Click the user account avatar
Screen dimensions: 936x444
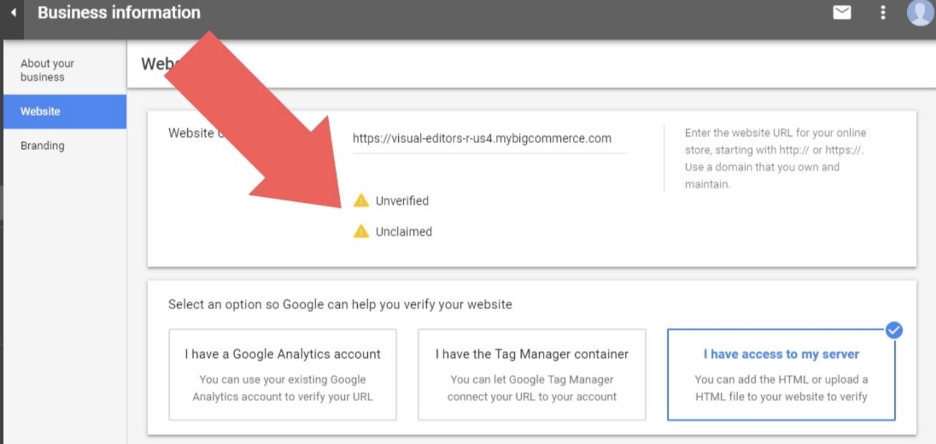920,13
